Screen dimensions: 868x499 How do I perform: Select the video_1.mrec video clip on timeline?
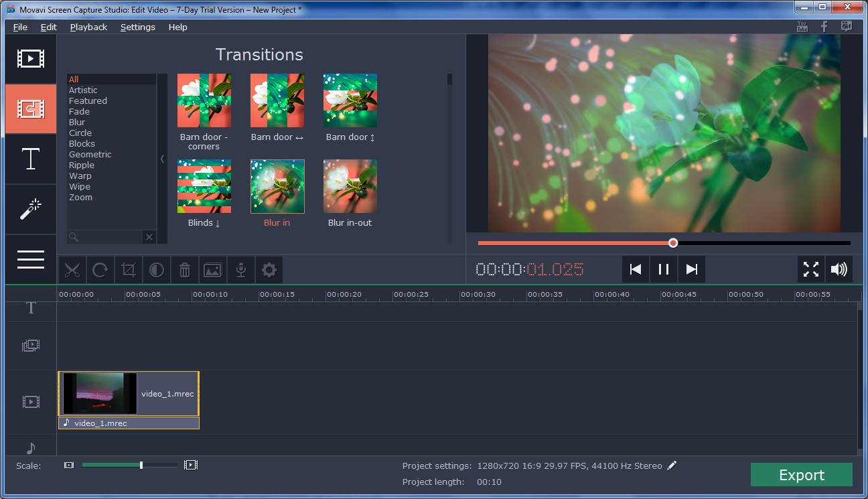(x=129, y=394)
